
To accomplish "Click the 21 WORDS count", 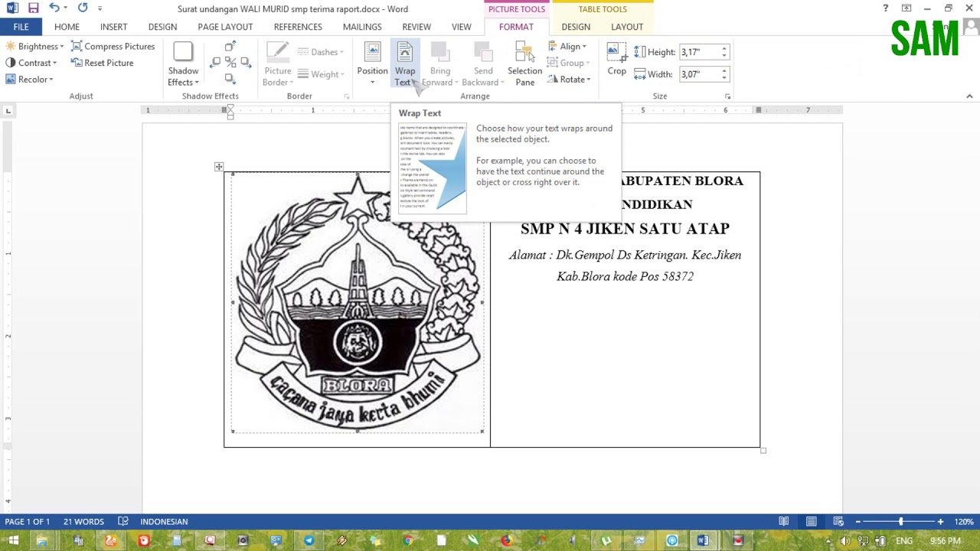I will point(83,522).
